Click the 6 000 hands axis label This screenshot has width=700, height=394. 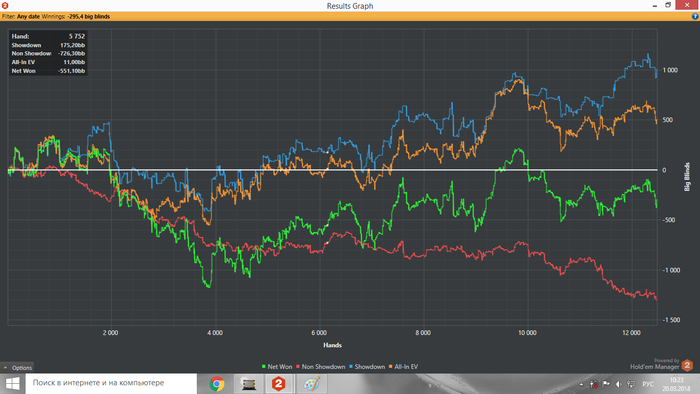coord(319,333)
